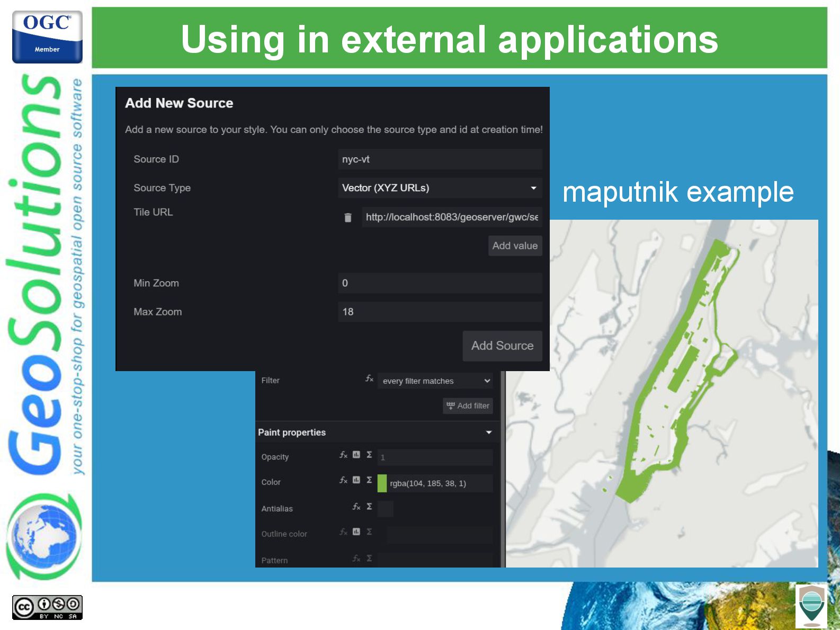Click the fx function icon for Antialias
Viewport: 840px width, 630px height.
point(356,507)
